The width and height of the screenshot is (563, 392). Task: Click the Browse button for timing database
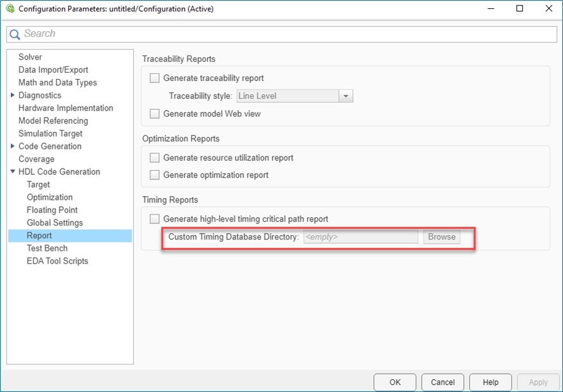click(441, 237)
